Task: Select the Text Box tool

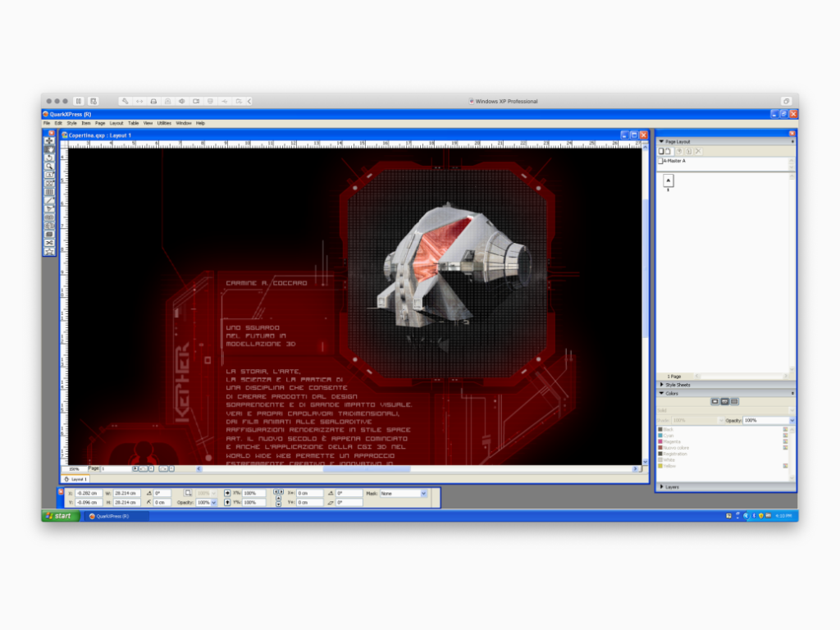Action: [x=49, y=176]
